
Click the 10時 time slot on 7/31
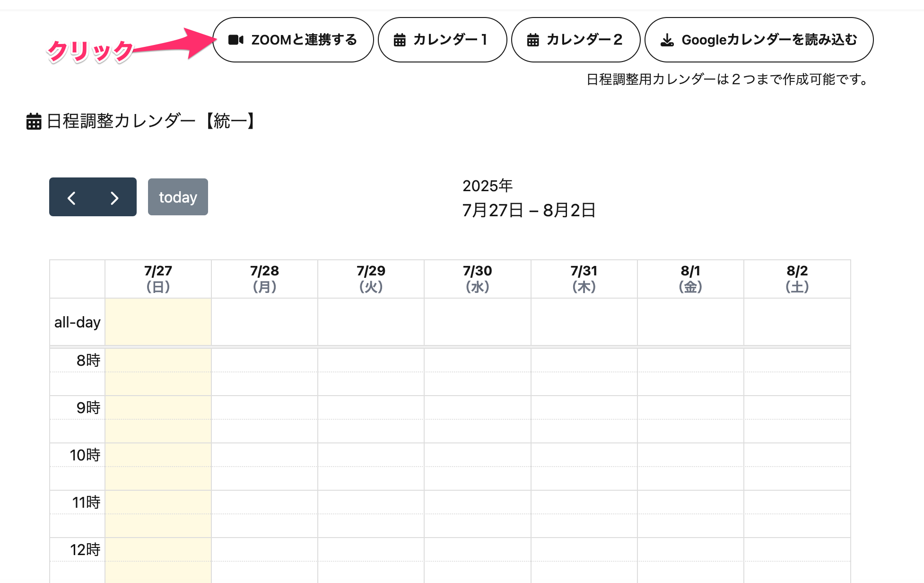tap(584, 455)
